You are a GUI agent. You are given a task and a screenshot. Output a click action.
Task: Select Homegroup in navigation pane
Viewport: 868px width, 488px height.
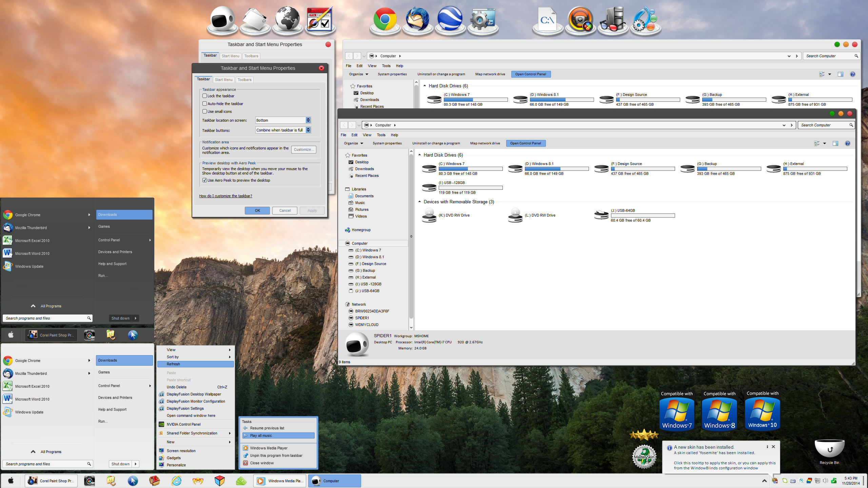(x=361, y=230)
